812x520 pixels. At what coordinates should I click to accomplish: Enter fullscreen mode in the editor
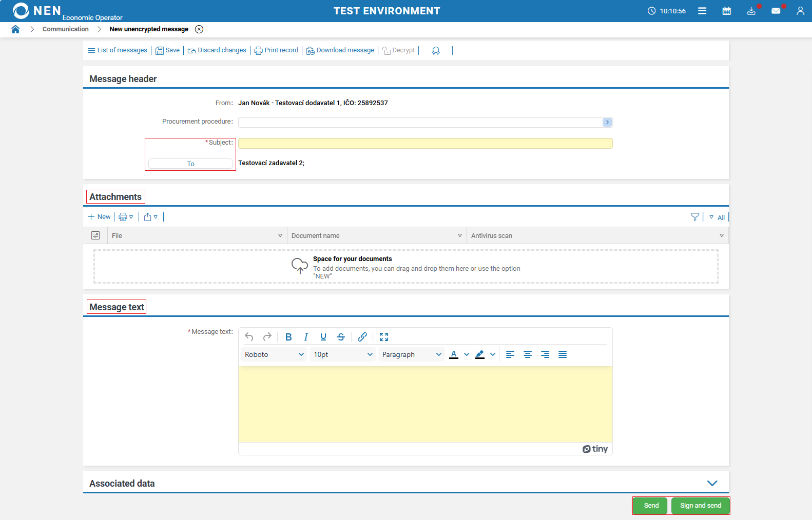(x=384, y=337)
